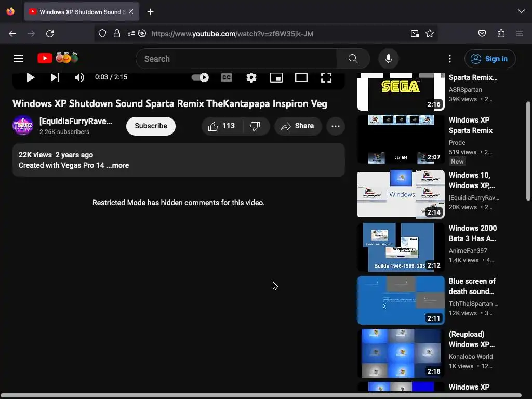Click in the YouTube Search field
Screen dimensions: 532x399
pos(236,59)
